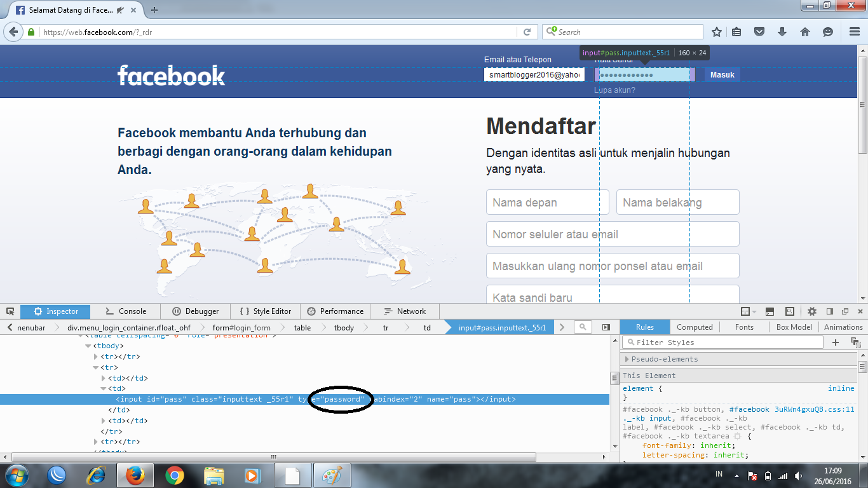Click the Filter Styles search box
The height and width of the screenshot is (488, 868).
[x=722, y=342]
